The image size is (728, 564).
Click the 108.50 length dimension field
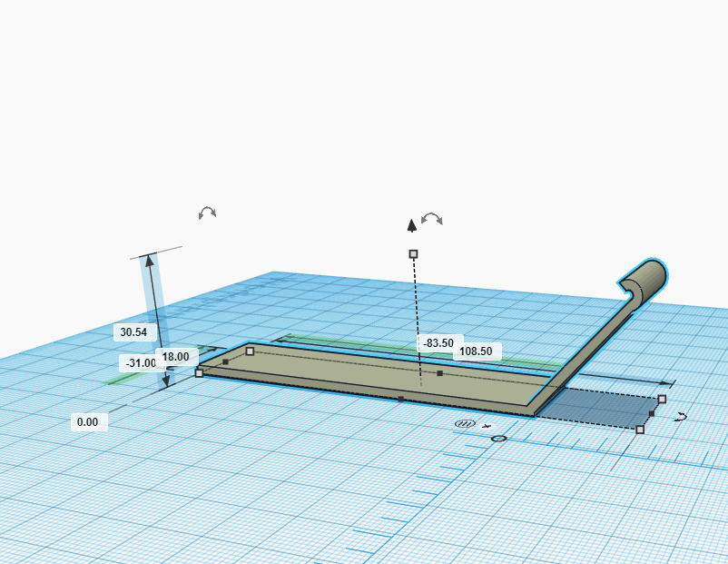(x=477, y=351)
